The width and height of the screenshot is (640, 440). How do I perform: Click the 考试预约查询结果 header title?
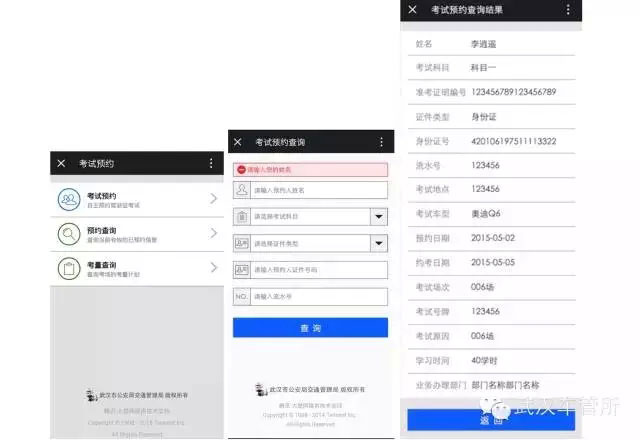click(467, 10)
